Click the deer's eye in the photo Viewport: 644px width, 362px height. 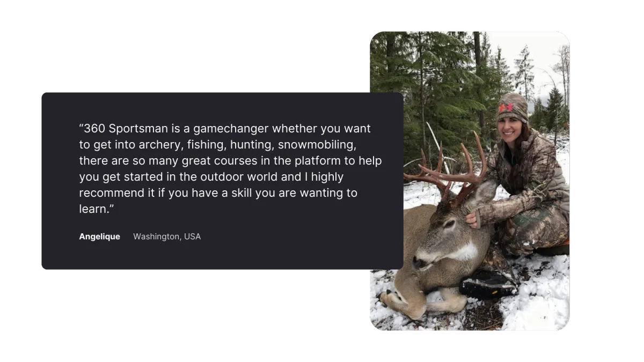click(449, 225)
